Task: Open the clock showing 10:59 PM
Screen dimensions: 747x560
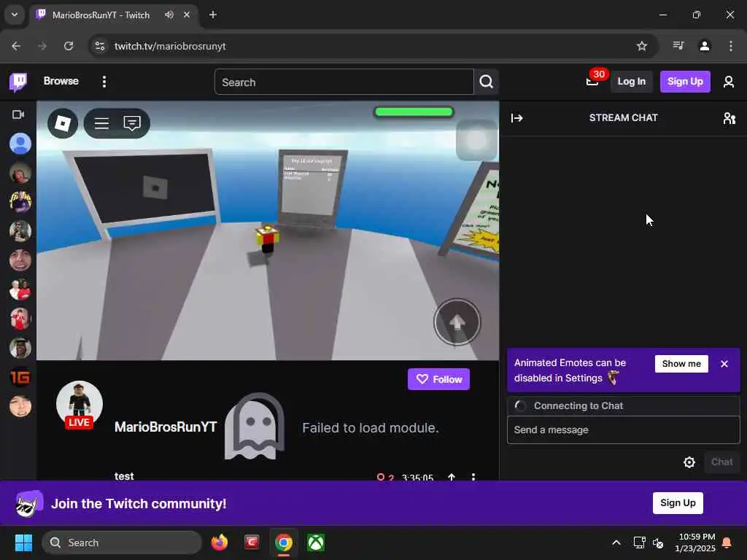Action: pos(694,542)
